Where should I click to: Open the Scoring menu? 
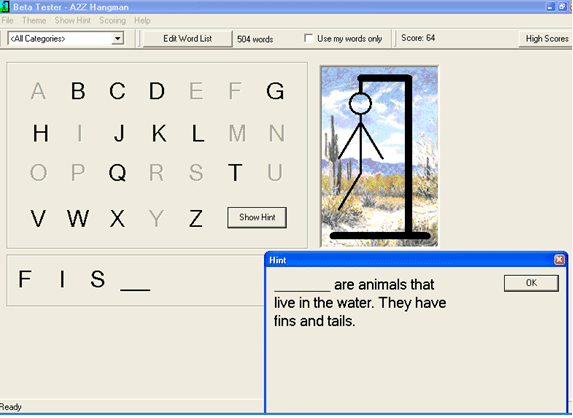112,20
